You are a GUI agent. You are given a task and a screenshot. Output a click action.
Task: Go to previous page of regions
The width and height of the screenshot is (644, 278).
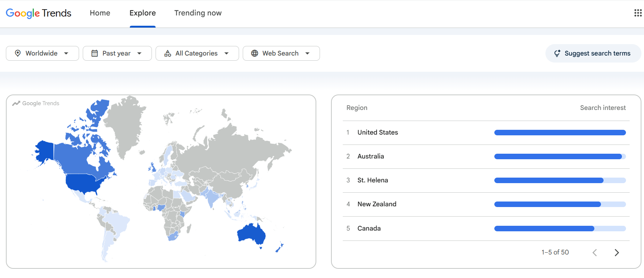(595, 253)
